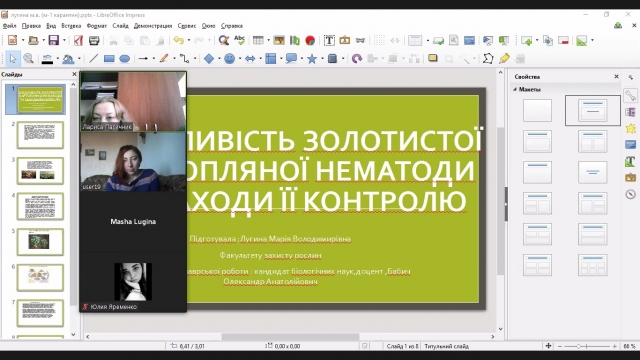This screenshot has height=360, width=640.
Task: Open the Правка menu
Action: [31, 26]
